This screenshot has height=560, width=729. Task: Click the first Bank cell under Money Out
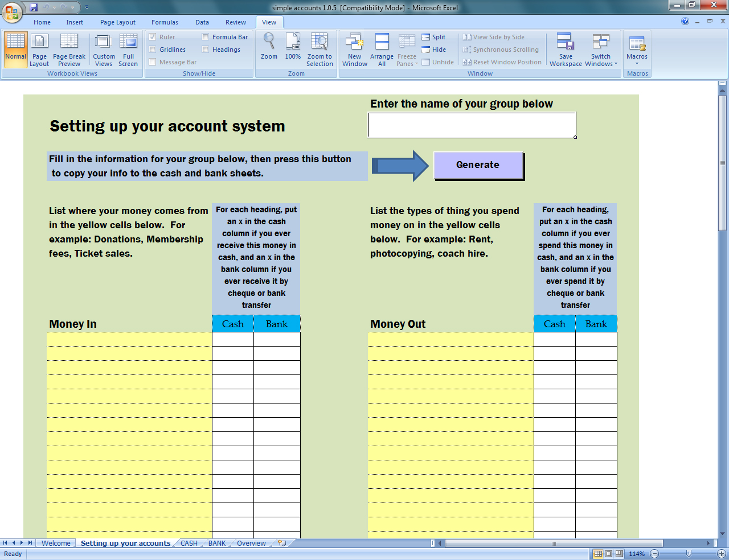pyautogui.click(x=596, y=339)
